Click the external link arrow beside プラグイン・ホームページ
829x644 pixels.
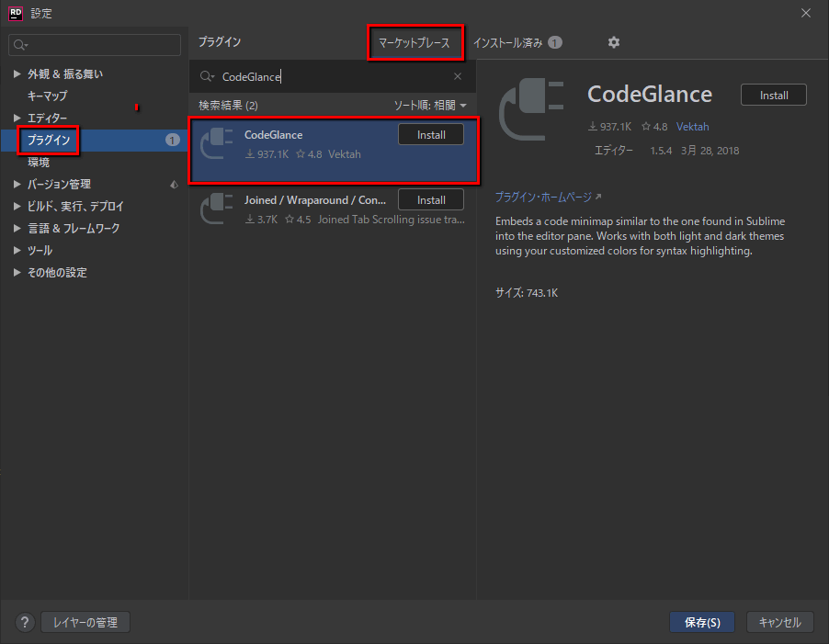598,197
